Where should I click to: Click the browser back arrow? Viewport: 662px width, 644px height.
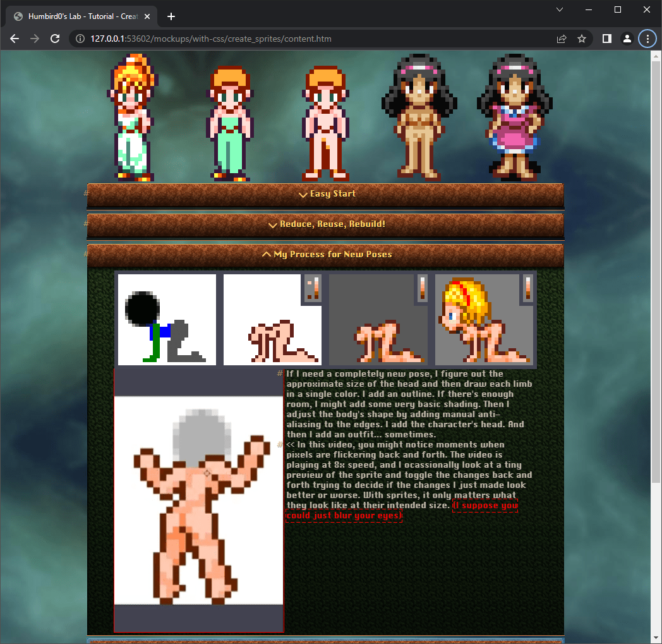click(x=15, y=39)
